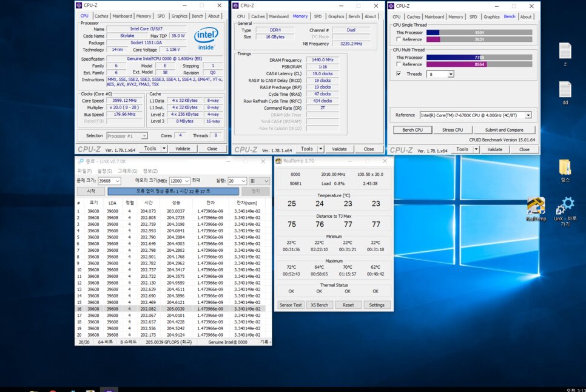Click the RealTemp Reset button
This screenshot has width=586, height=392.
(x=348, y=305)
